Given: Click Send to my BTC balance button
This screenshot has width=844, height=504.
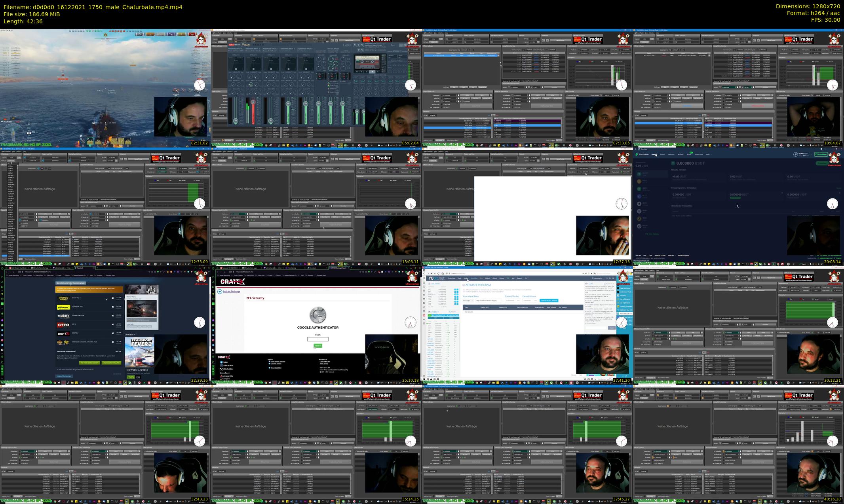Looking at the screenshot, I should [x=549, y=301].
